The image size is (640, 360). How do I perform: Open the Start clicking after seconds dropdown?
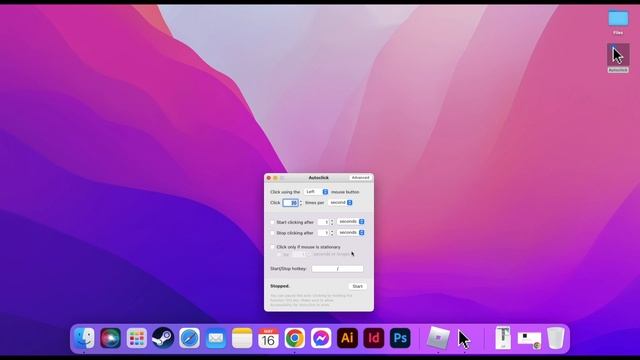point(351,222)
